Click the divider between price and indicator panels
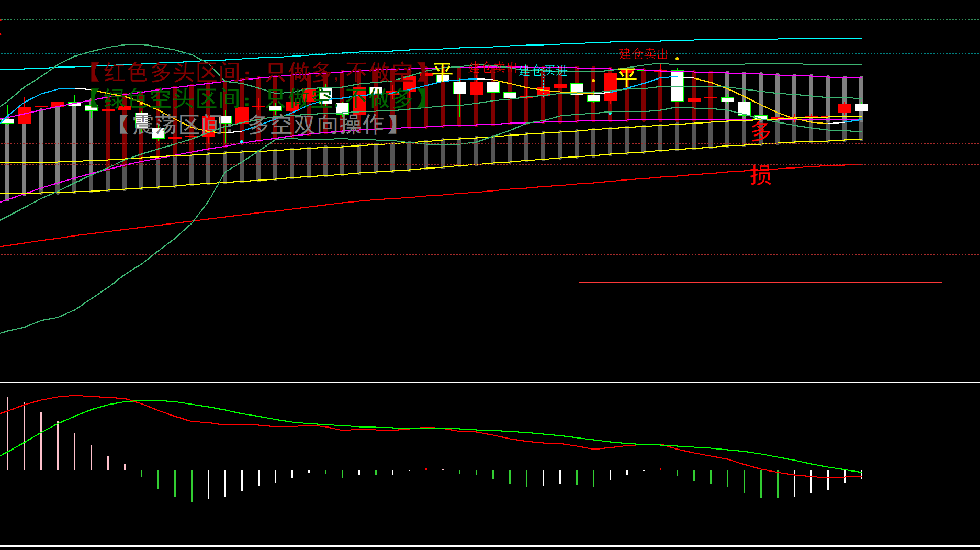Image resolution: width=980 pixels, height=550 pixels. tap(490, 381)
